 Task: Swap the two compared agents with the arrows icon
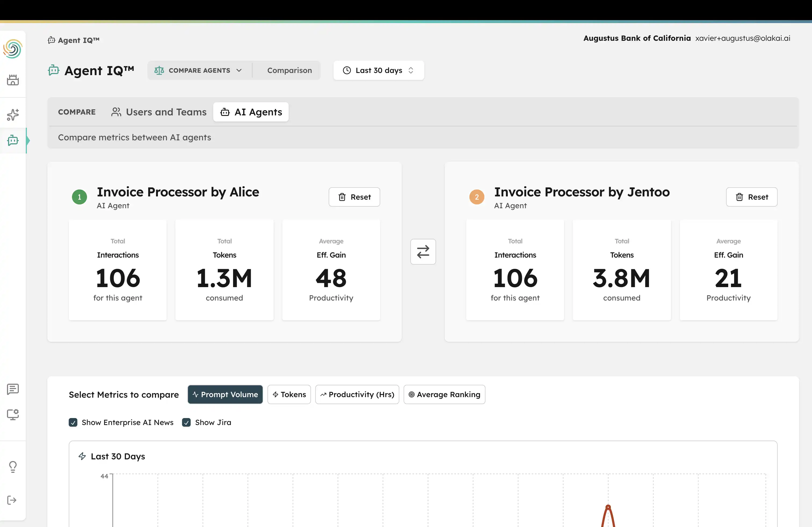coord(423,252)
